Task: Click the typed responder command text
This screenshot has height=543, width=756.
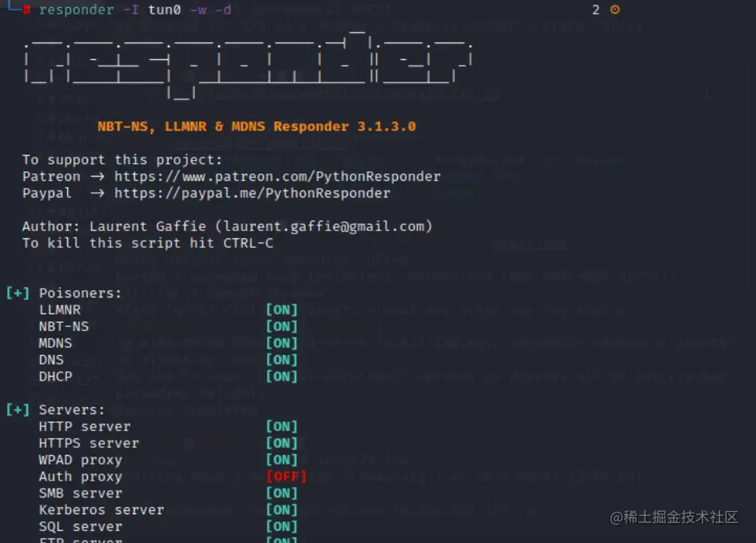Action: click(135, 10)
